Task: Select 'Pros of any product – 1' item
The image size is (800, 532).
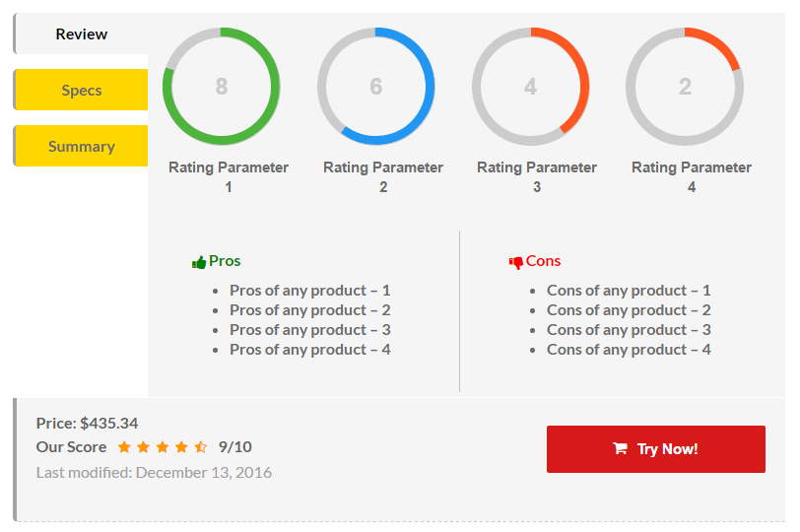Action: (x=310, y=291)
